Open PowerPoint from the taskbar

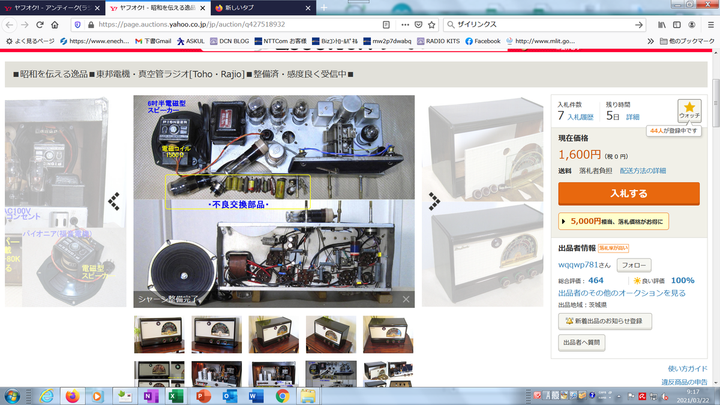point(202,395)
